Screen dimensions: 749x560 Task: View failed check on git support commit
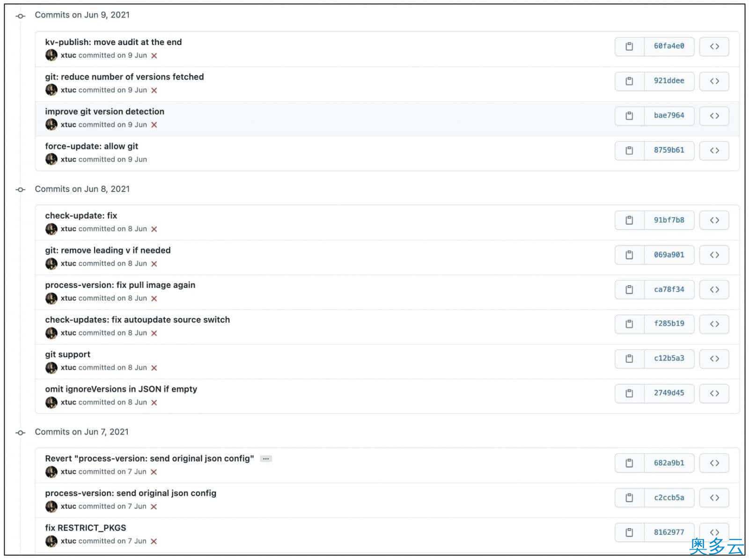154,368
